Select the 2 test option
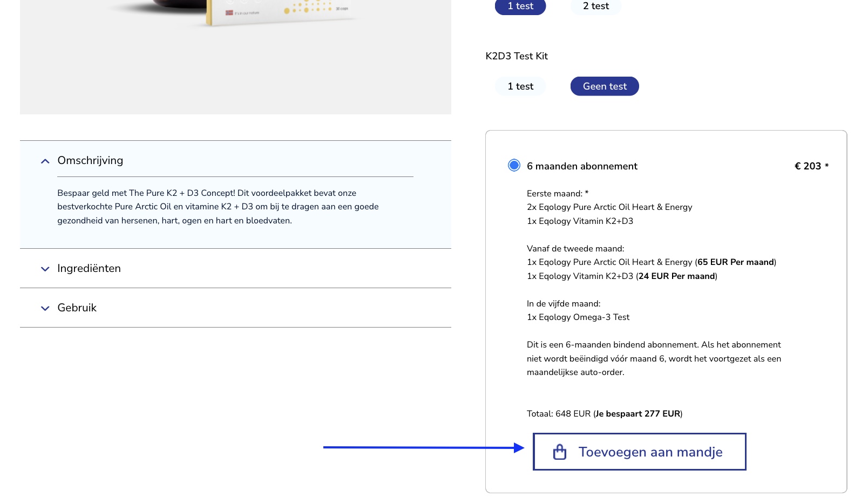The height and width of the screenshot is (504, 868). [596, 6]
